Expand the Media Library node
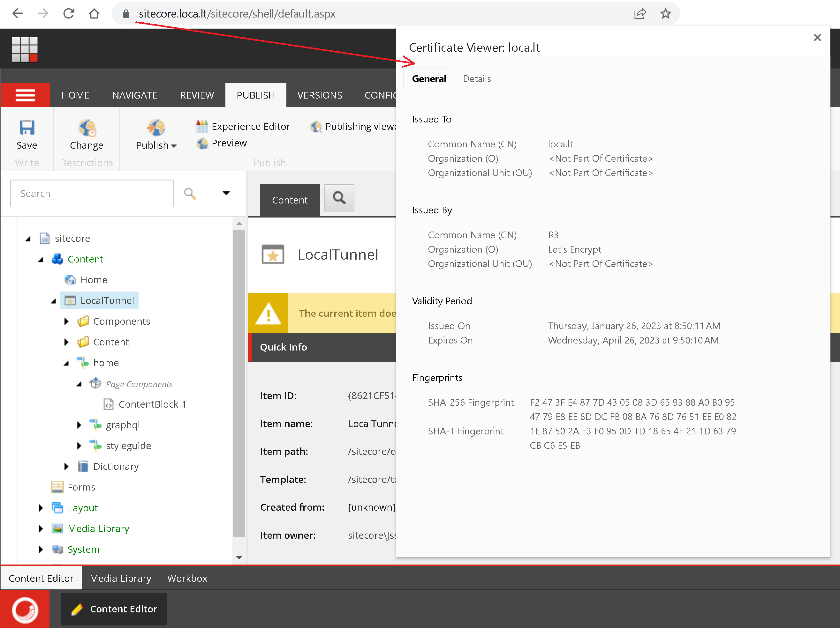Screen dimensions: 840x628 41,528
